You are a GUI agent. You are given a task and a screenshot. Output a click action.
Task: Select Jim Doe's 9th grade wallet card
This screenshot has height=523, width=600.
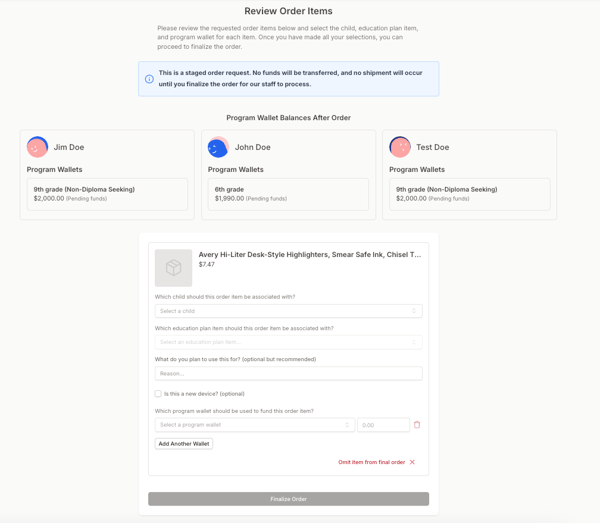tap(107, 194)
